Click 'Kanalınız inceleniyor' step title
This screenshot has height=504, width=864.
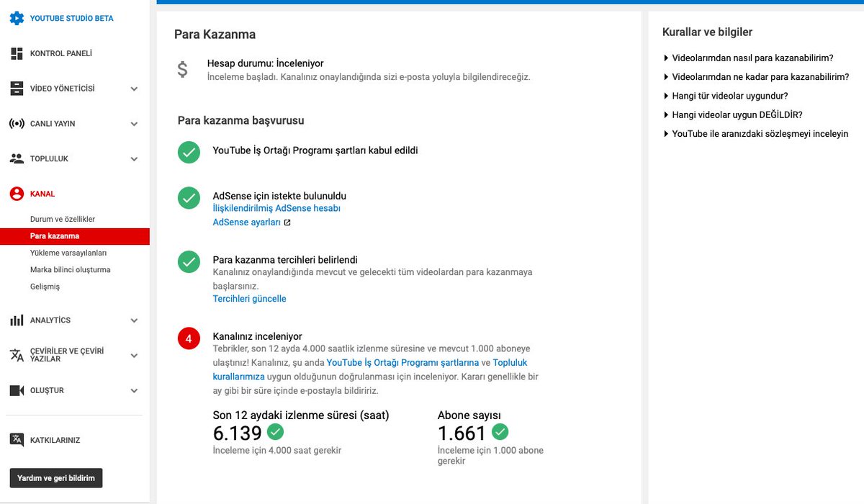(258, 336)
